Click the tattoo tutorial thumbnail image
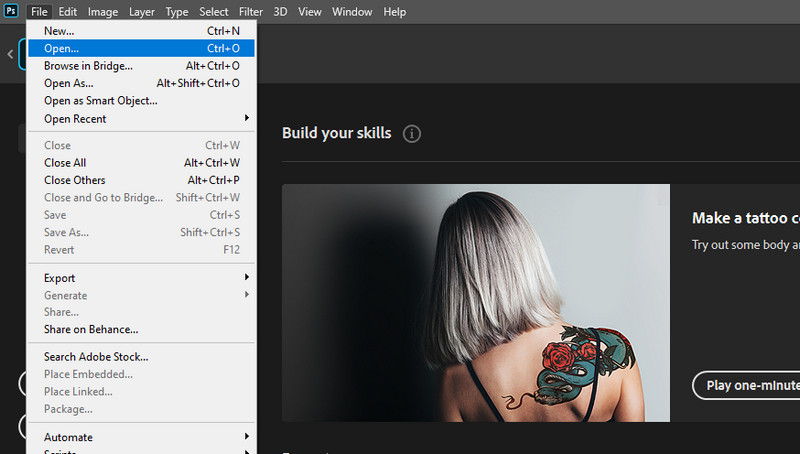Image resolution: width=800 pixels, height=454 pixels. click(475, 302)
